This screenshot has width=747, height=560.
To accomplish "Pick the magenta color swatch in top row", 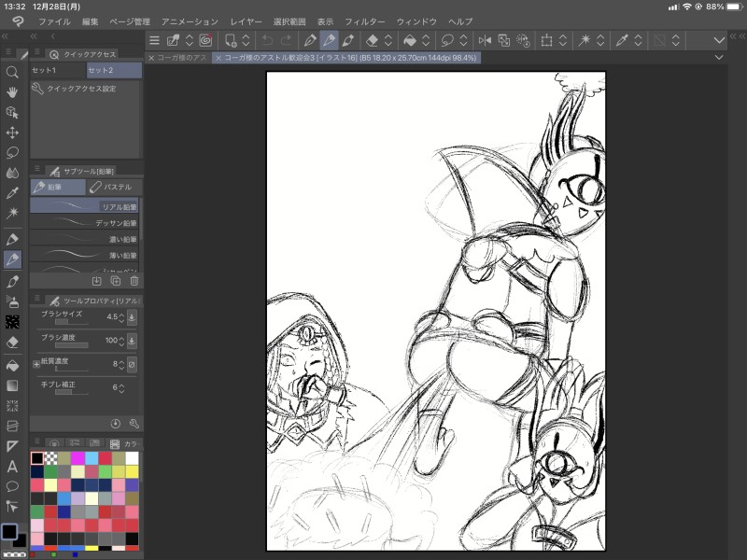I will pyautogui.click(x=78, y=458).
